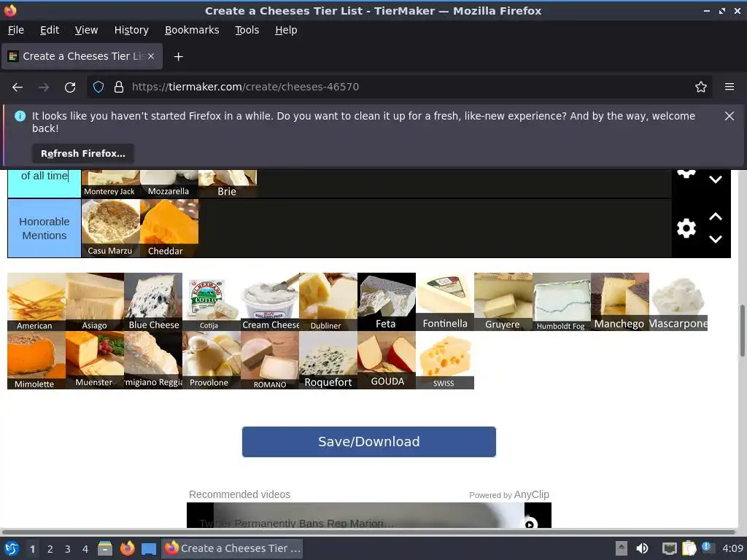Go back to previous page
This screenshot has height=560, width=747.
pos(18,87)
